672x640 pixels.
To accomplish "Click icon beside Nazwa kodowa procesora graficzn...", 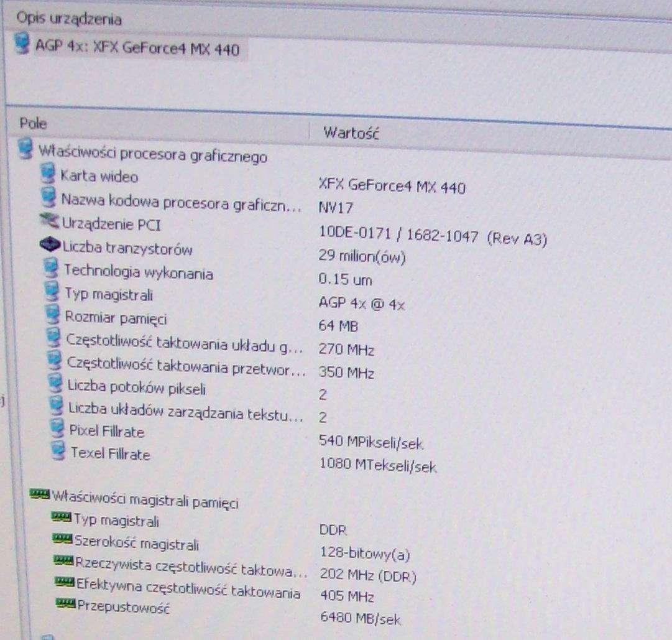I will (x=48, y=198).
